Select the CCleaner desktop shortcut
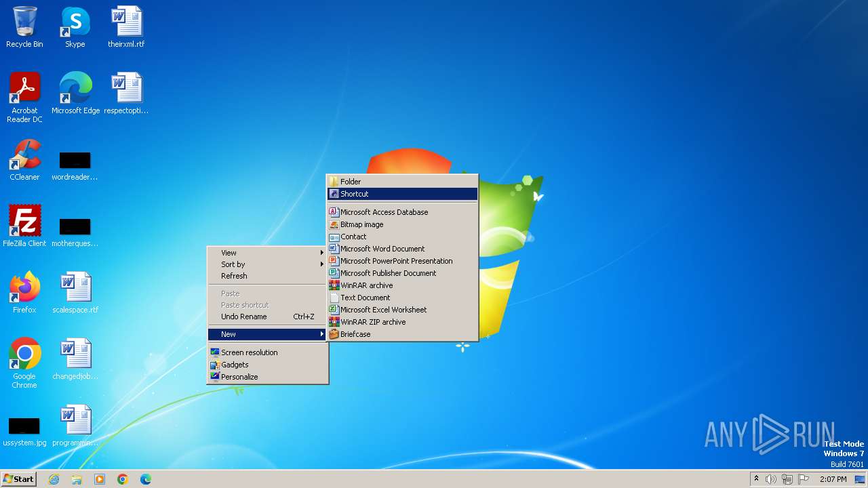 24,160
